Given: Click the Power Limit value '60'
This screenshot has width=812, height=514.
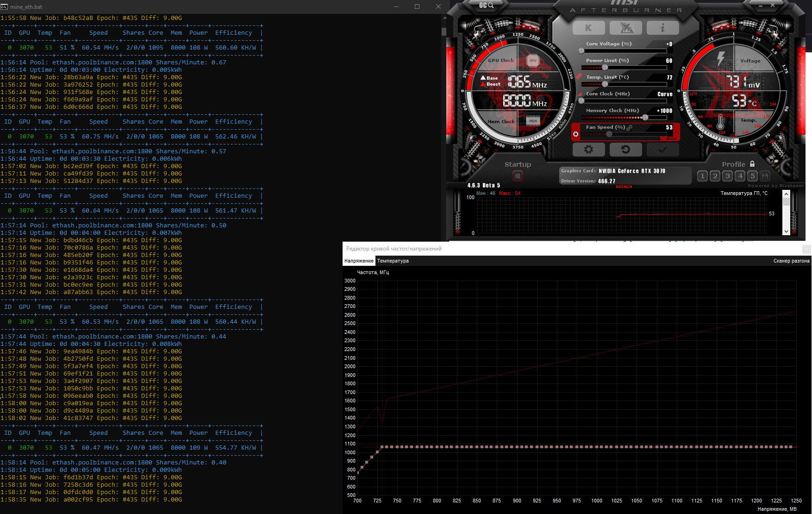Looking at the screenshot, I should click(x=669, y=61).
